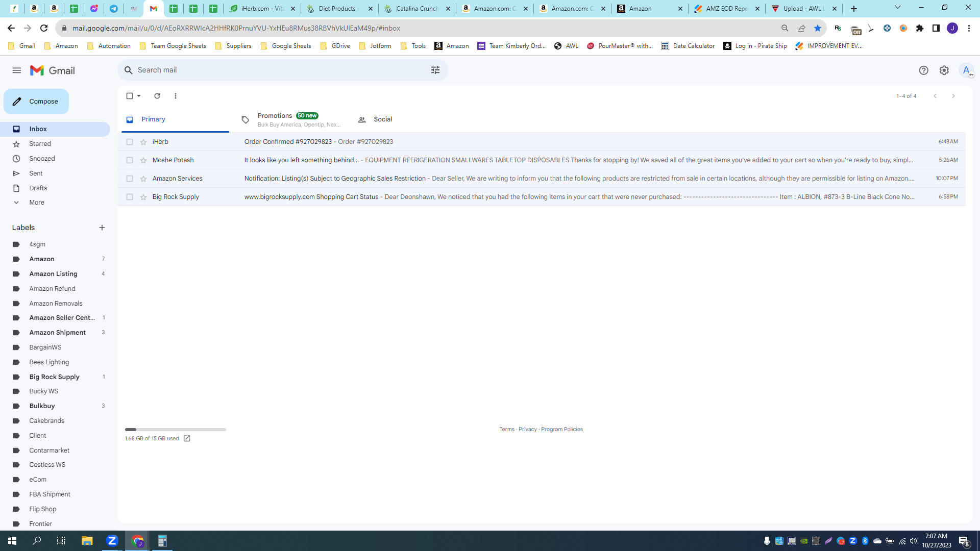Go to newer messages arrow
This screenshot has height=551, width=980.
click(935, 96)
